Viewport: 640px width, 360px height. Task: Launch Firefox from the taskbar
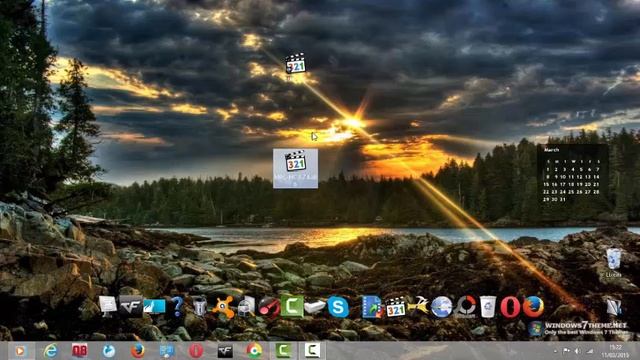[x=138, y=351]
